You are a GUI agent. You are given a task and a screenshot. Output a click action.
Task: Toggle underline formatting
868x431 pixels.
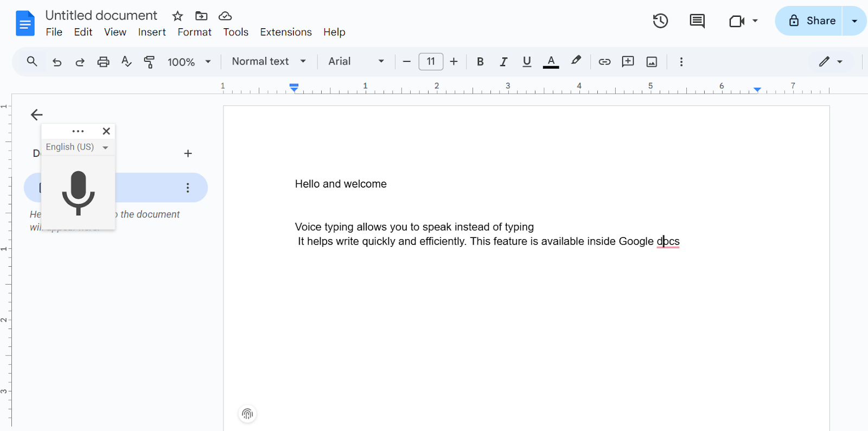[x=526, y=62]
